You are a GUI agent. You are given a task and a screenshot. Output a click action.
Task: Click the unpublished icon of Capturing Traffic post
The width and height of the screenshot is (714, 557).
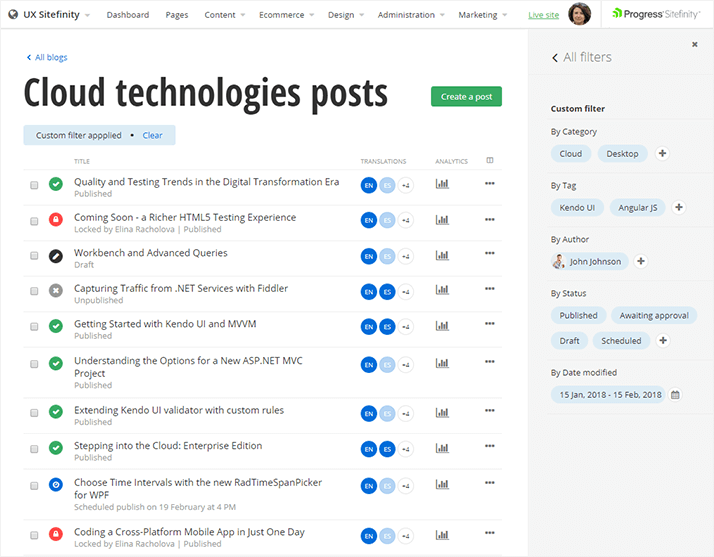tap(56, 291)
